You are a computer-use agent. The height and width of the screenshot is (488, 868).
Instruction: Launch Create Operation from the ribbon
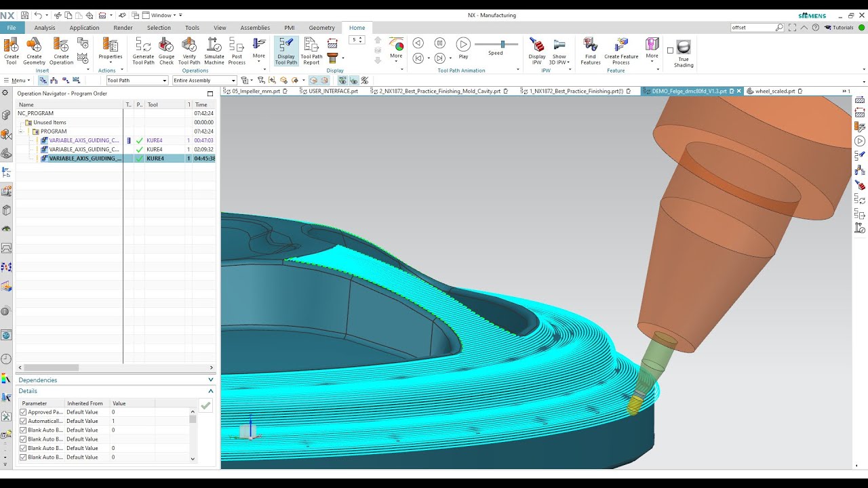61,51
